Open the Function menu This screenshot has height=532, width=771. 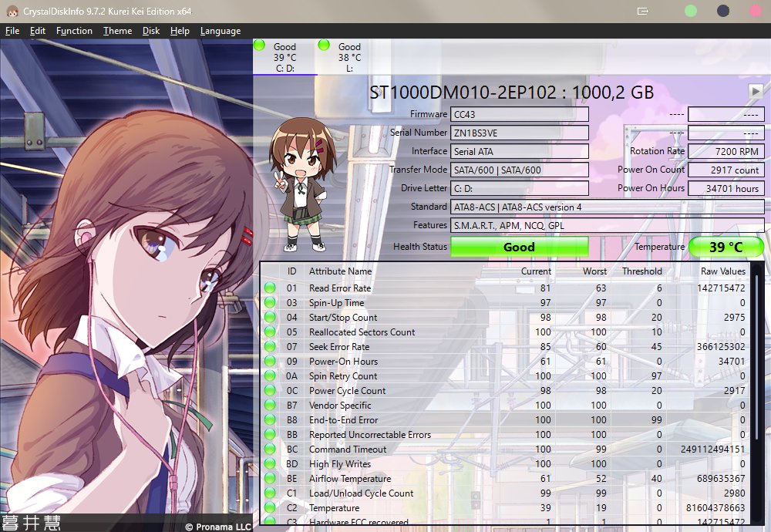click(x=74, y=31)
